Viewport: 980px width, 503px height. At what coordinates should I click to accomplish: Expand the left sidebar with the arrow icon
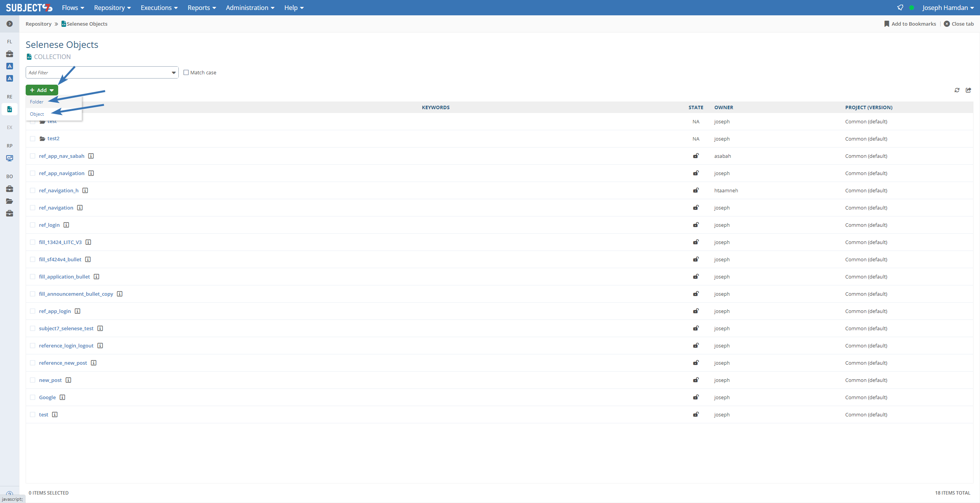click(x=10, y=24)
